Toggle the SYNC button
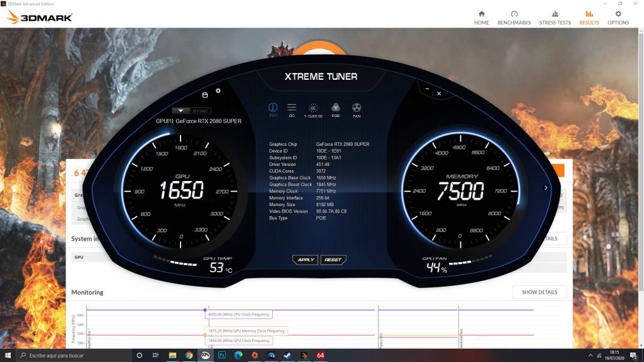 point(201,111)
